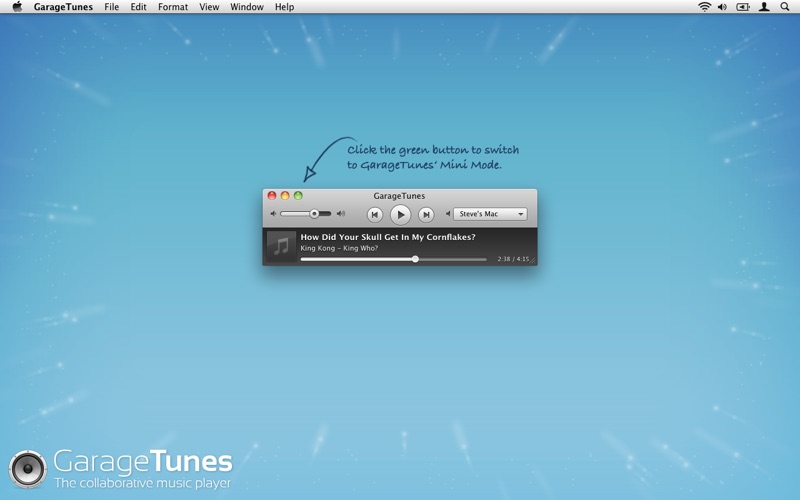800x500 pixels.
Task: Open the Apple menu
Action: 17,7
